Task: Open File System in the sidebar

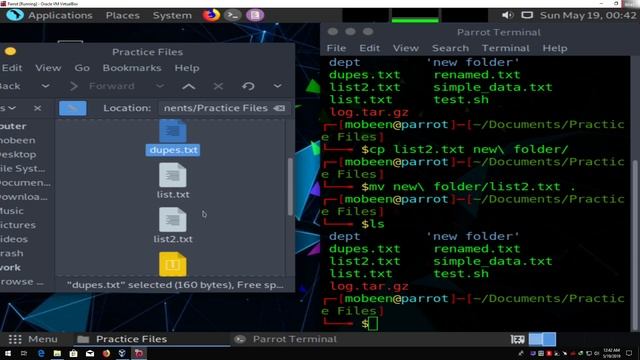Action: (22, 169)
